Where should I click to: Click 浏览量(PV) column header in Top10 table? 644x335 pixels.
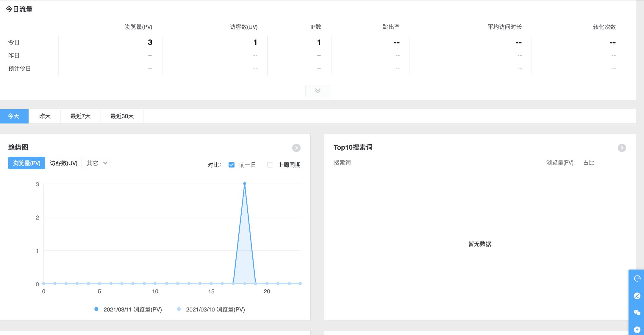coord(559,163)
